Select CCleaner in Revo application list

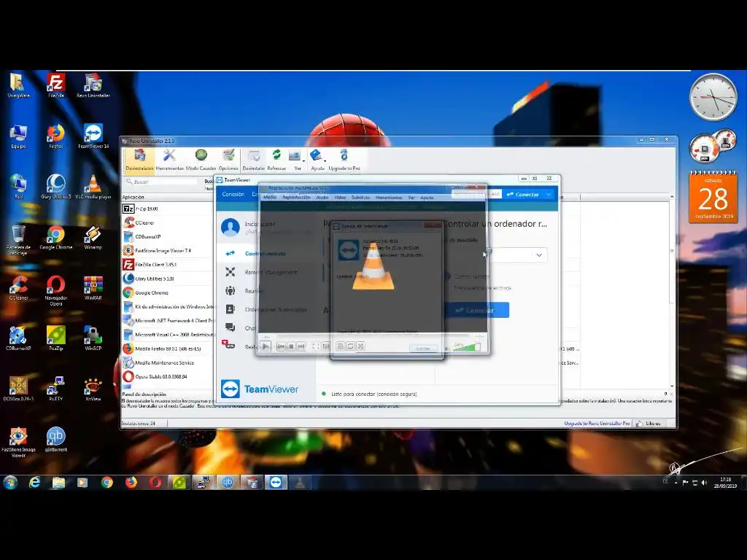(x=168, y=222)
